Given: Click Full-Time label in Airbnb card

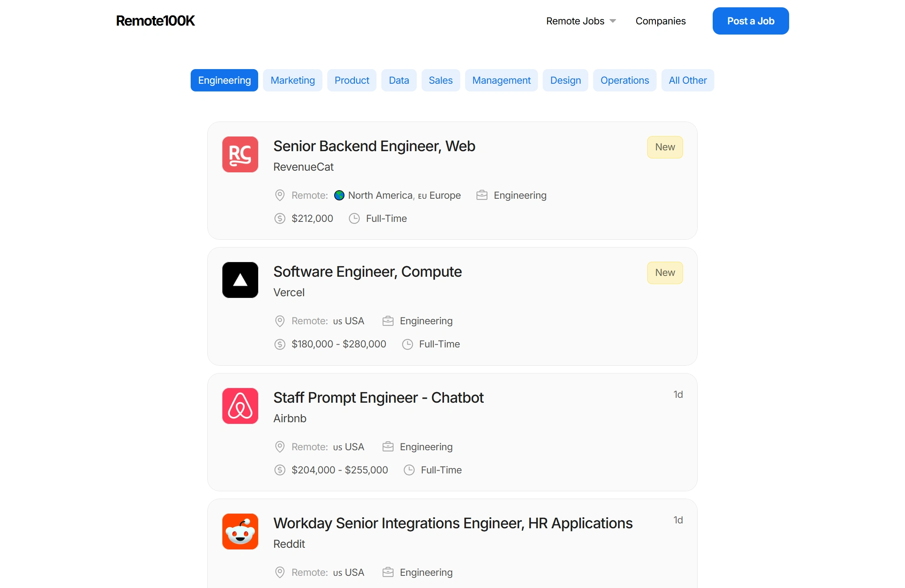Looking at the screenshot, I should pos(441,470).
